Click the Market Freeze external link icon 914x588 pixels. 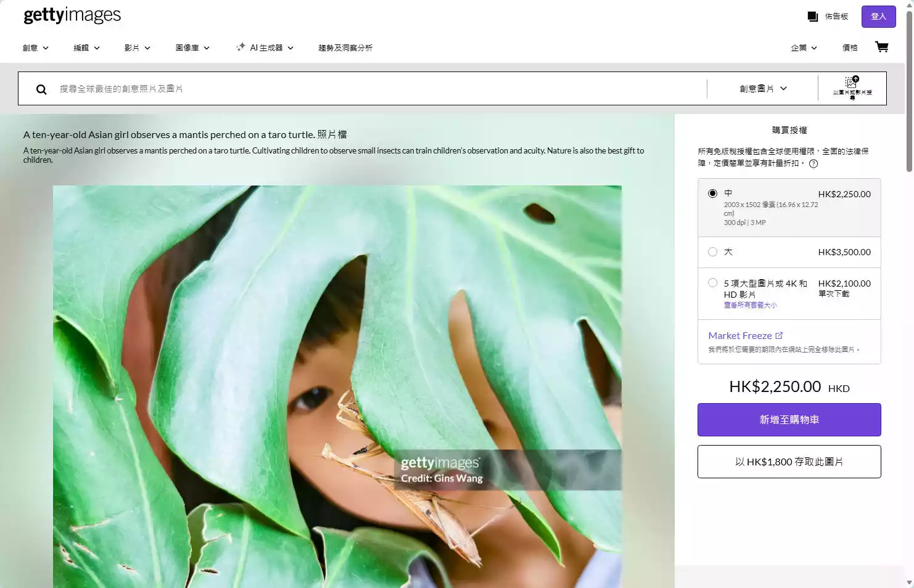point(779,335)
